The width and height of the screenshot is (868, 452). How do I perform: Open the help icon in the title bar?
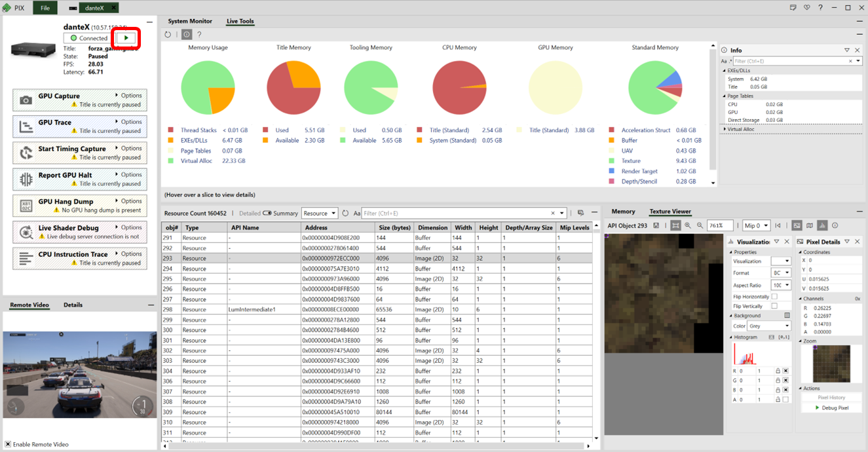820,8
